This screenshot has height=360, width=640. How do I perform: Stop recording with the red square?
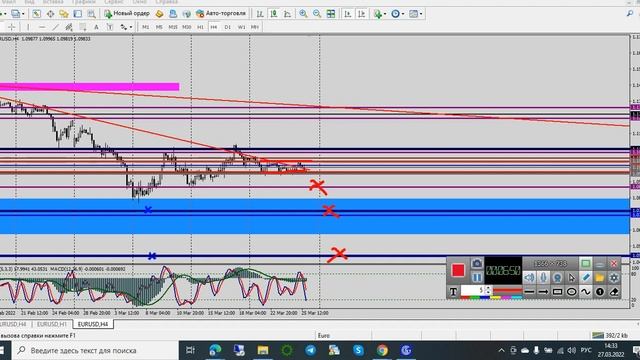[x=458, y=270]
